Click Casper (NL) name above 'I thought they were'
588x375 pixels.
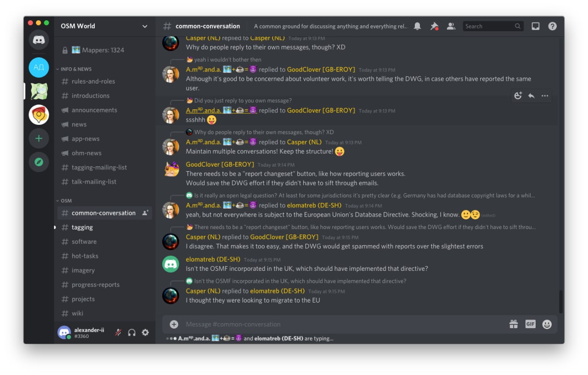point(203,291)
